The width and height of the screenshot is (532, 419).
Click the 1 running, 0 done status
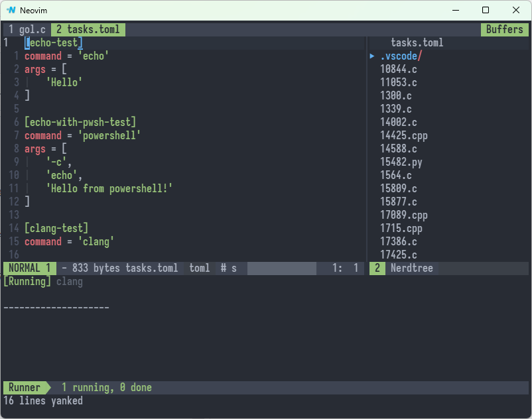(107, 387)
